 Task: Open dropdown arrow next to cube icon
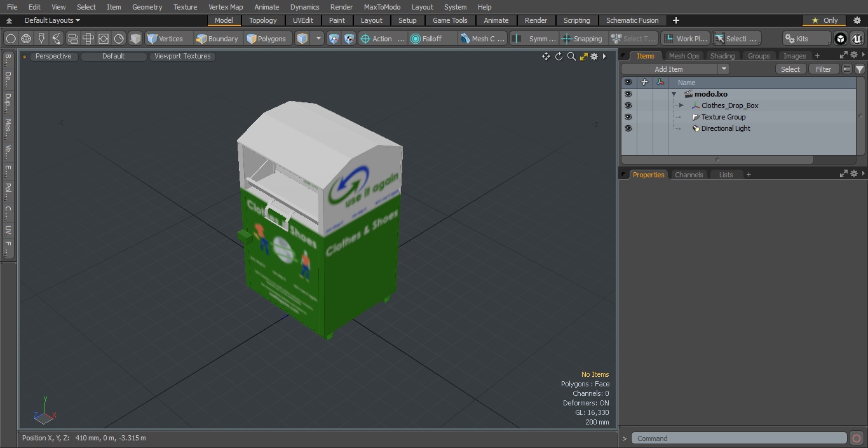[318, 39]
